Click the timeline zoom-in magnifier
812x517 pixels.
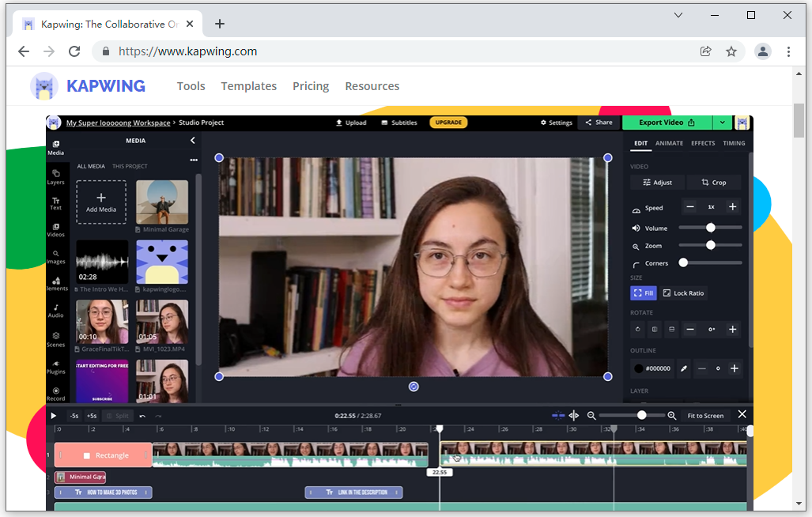(x=671, y=416)
